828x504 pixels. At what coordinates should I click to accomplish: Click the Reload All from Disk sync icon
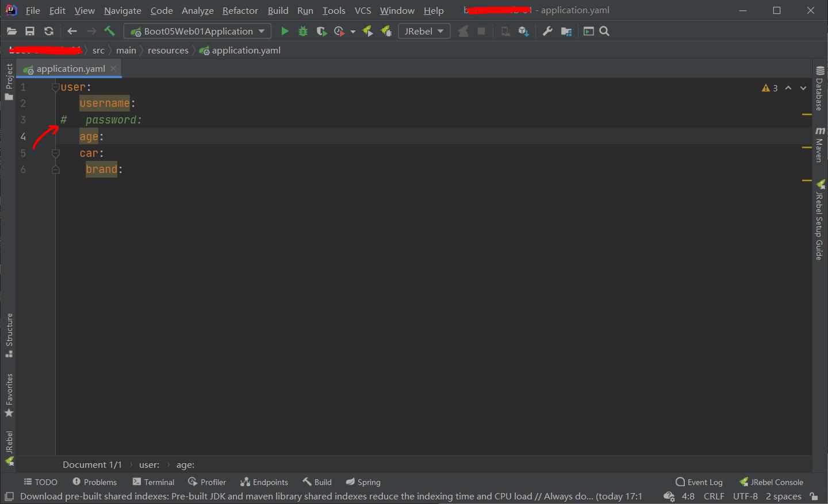(x=49, y=32)
